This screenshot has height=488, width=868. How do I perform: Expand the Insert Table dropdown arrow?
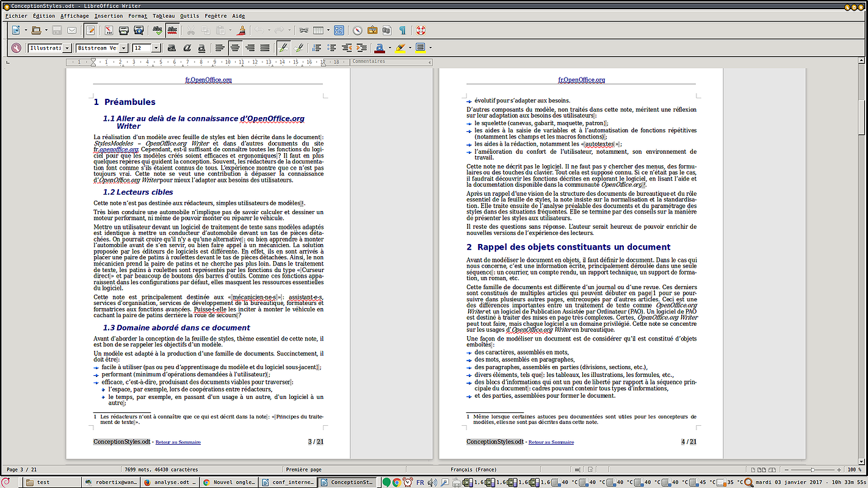(x=328, y=30)
